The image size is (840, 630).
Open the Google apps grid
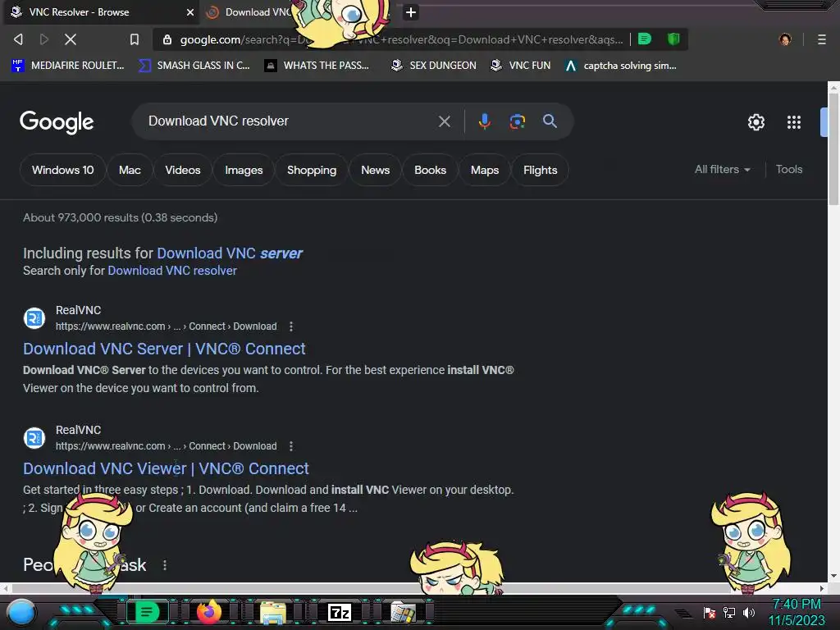tap(794, 122)
